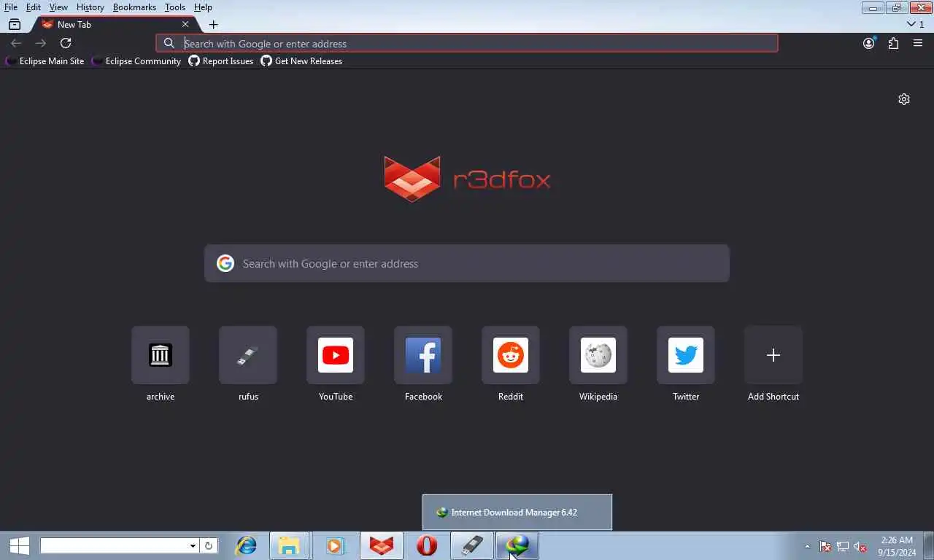This screenshot has width=934, height=560.
Task: Open the File menu
Action: (10, 7)
